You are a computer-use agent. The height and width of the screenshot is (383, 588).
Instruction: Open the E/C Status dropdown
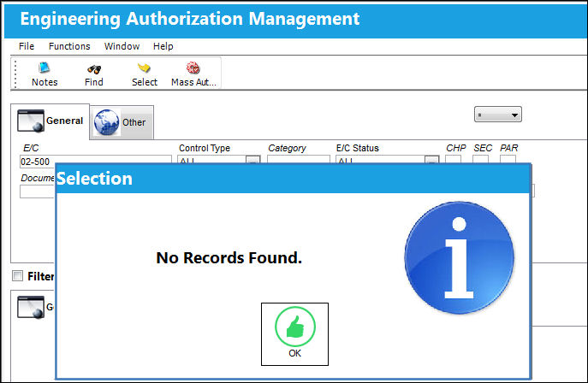[x=432, y=160]
